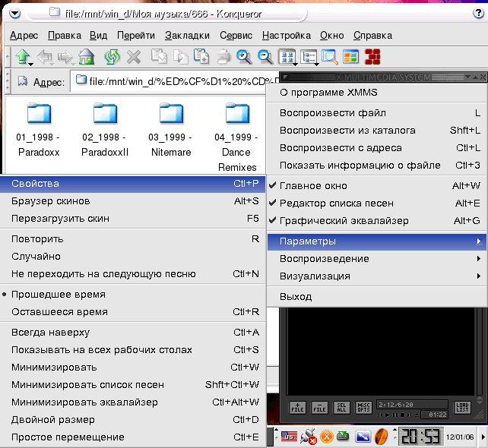488x448 pixels.
Task: Toggle Главное окно visibility
Action: click(377, 185)
